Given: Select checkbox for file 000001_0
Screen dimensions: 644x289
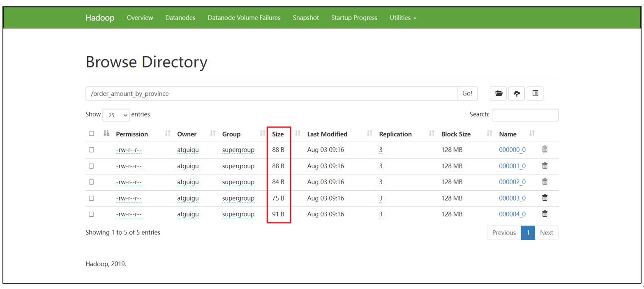Looking at the screenshot, I should point(91,166).
